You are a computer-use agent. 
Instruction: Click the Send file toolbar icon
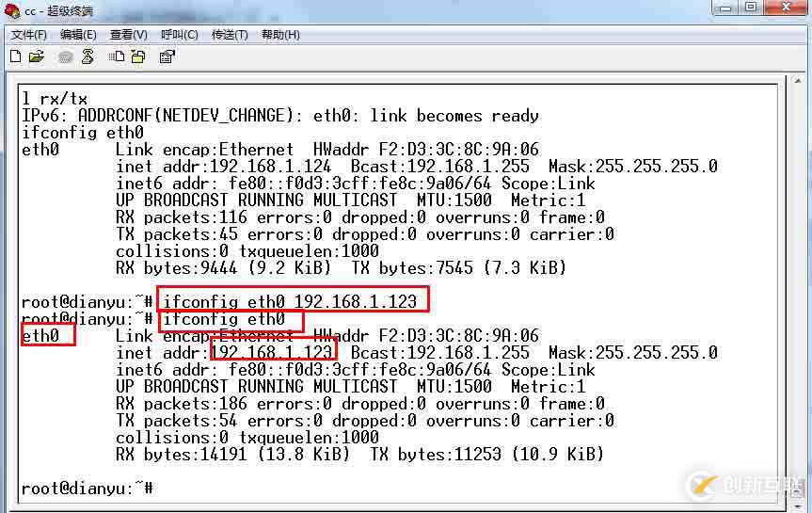(x=117, y=56)
